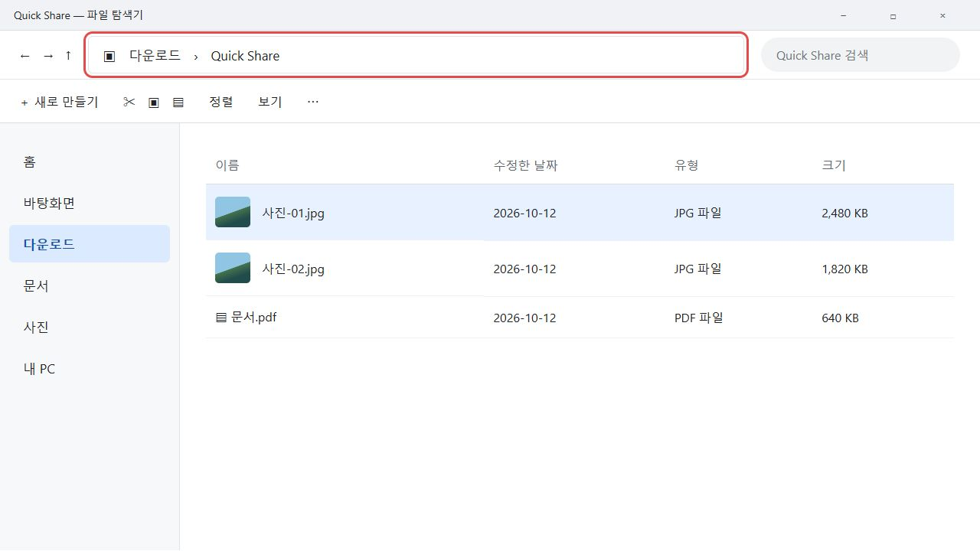Sort by the 이름 column header
The width and height of the screenshot is (980, 551).
[227, 165]
